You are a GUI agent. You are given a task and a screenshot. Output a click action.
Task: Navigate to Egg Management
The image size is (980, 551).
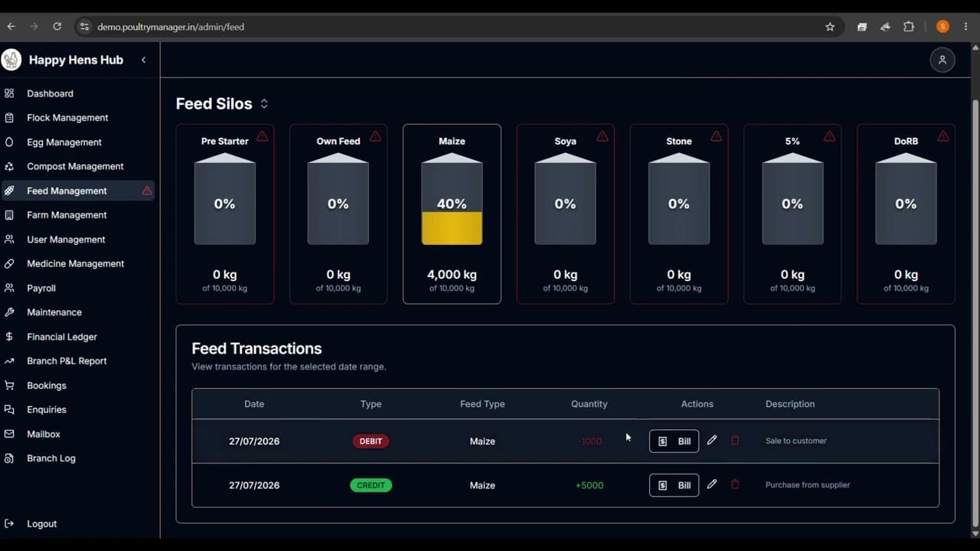(77, 142)
